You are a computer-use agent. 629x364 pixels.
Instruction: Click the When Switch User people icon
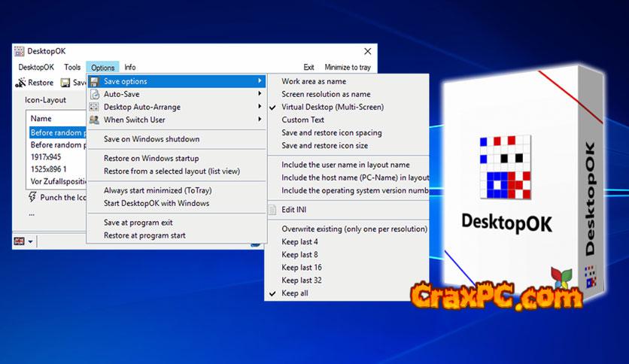click(x=94, y=120)
